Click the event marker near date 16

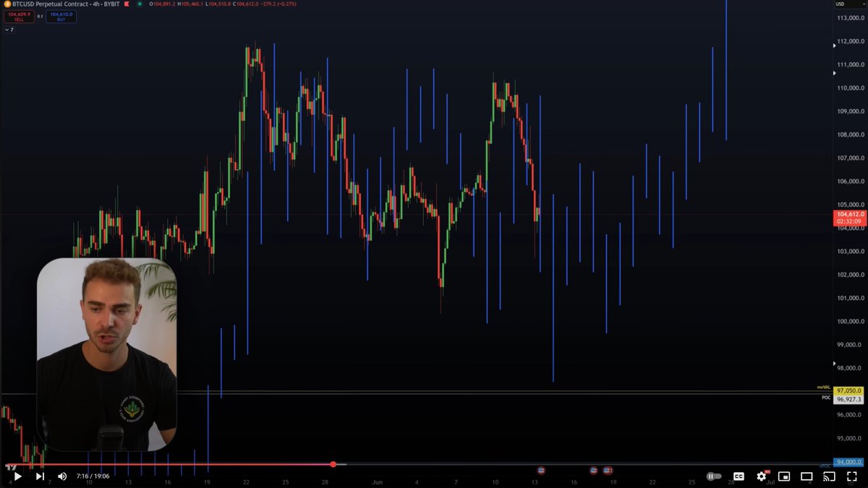pos(594,470)
